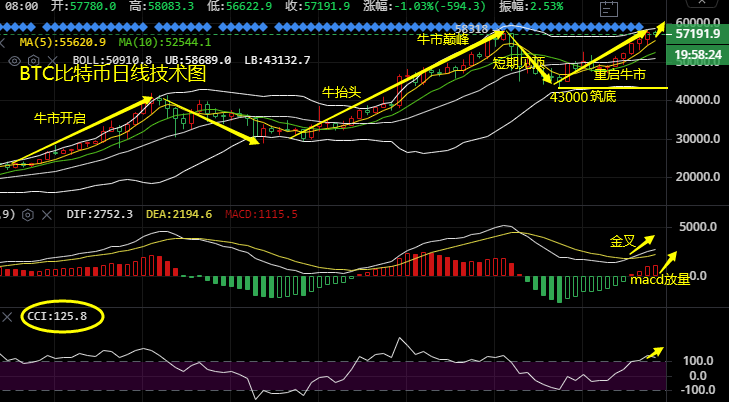Click the CCI:125.8 indicator label
Screen dimensions: 729x402
(57, 316)
